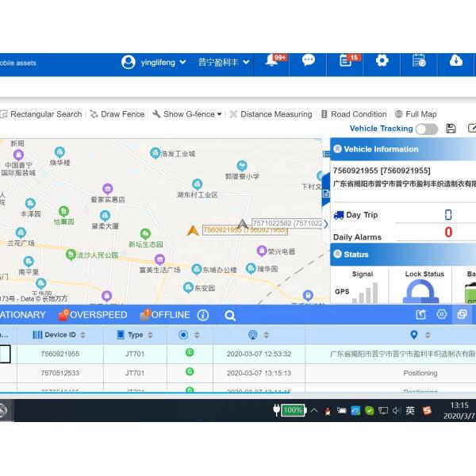Expand the Show G-fence dropdown
The image size is (476, 476).
188,114
